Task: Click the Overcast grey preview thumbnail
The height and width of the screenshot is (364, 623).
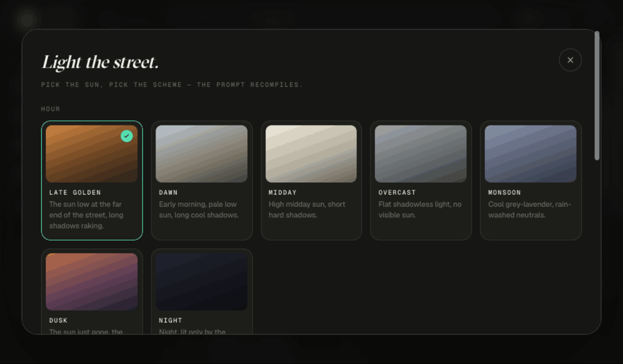Action: pyautogui.click(x=421, y=154)
